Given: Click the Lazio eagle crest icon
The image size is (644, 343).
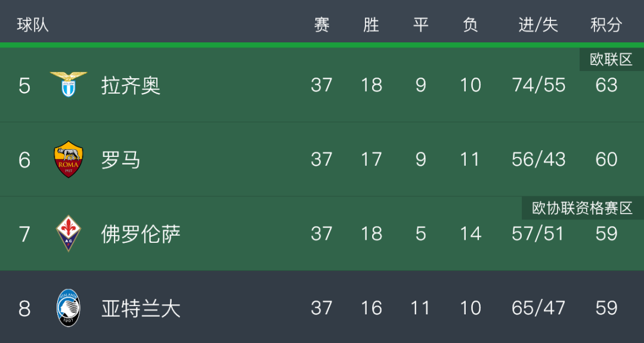Looking at the screenshot, I should (x=69, y=84).
